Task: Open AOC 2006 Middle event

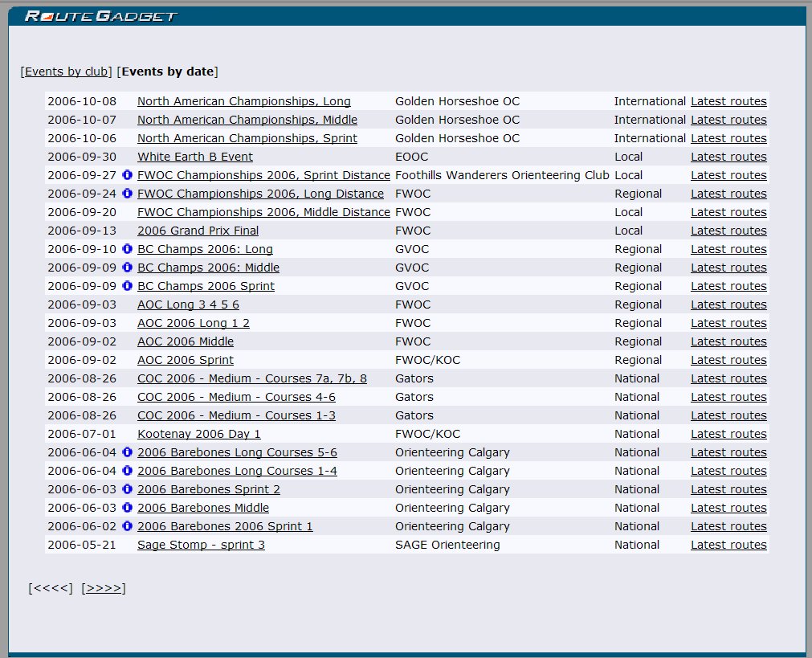Action: (186, 341)
